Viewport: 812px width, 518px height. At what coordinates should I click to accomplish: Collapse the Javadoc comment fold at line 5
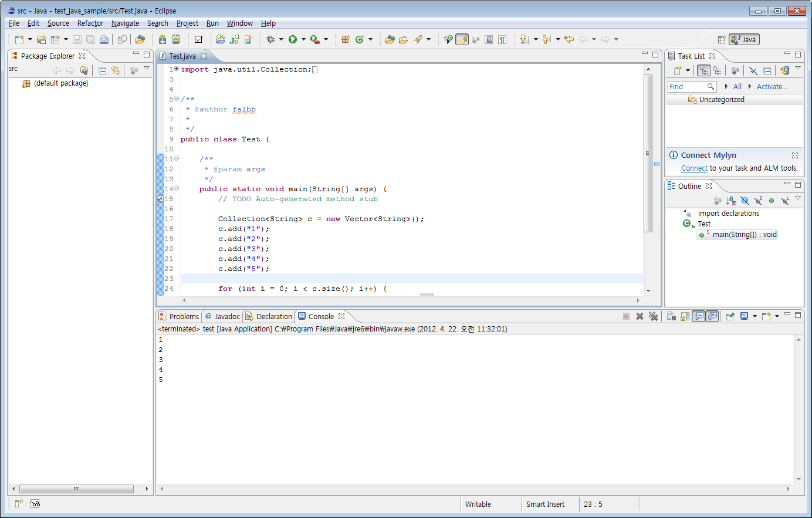[x=177, y=99]
